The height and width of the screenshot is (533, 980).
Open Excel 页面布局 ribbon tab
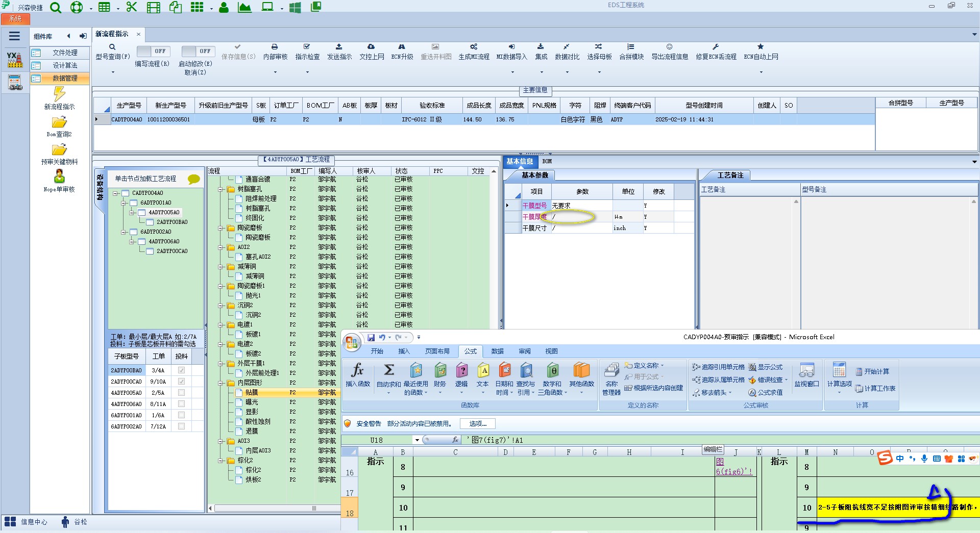[437, 351]
